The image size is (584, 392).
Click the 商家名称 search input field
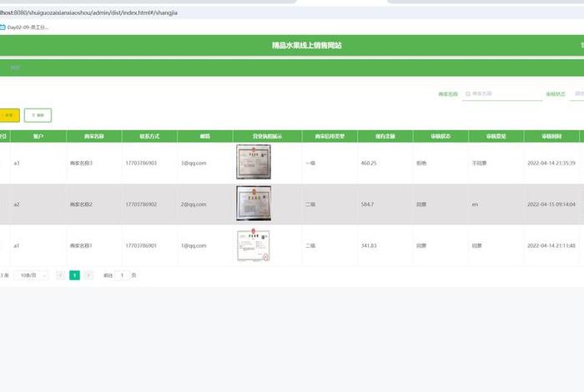[506, 94]
